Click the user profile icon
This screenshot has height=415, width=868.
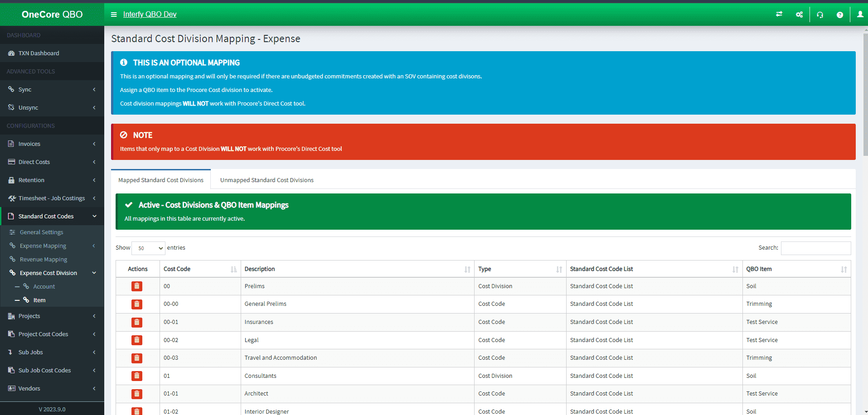click(x=860, y=14)
